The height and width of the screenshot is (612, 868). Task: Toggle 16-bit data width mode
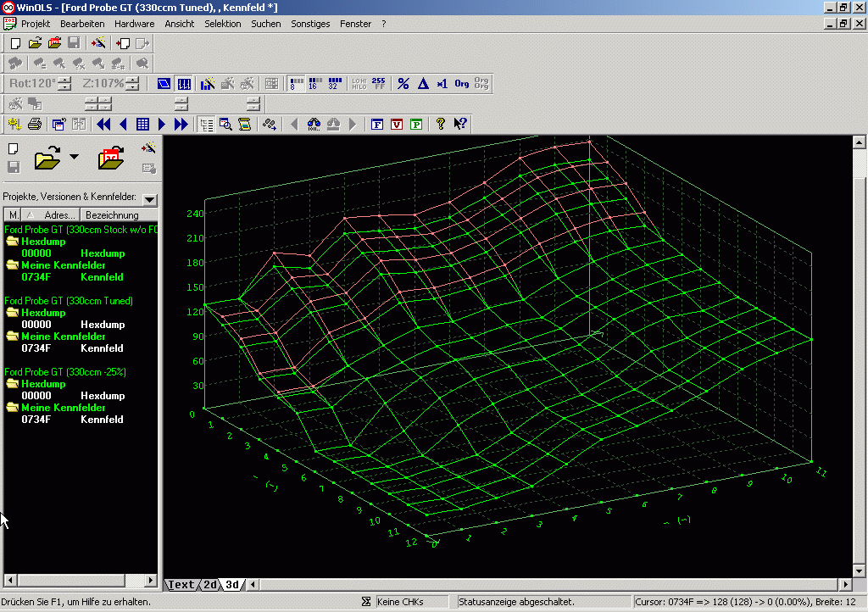[x=315, y=84]
